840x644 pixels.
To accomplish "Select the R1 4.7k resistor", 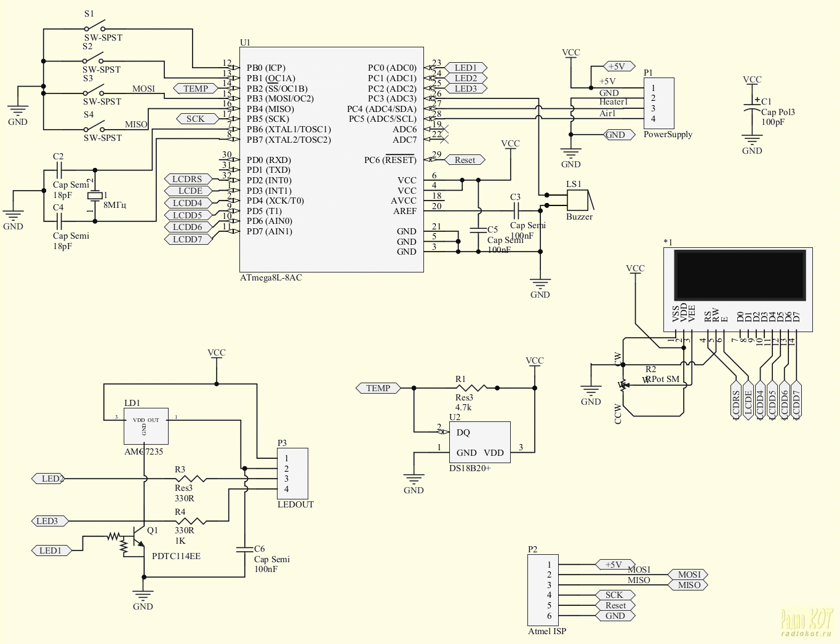I will click(x=472, y=388).
